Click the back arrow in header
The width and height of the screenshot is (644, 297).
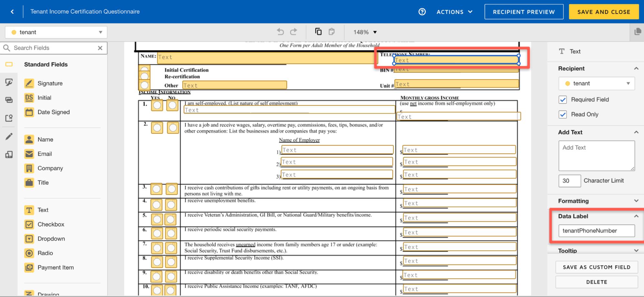12,12
